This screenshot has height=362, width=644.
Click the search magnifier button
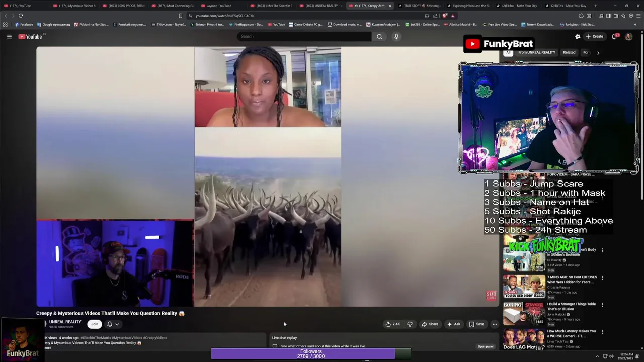point(379,36)
